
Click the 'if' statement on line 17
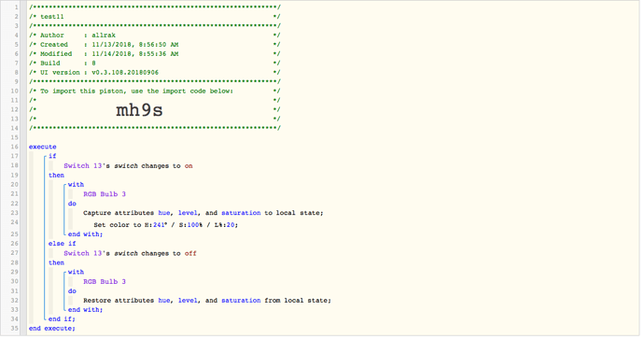[52, 156]
